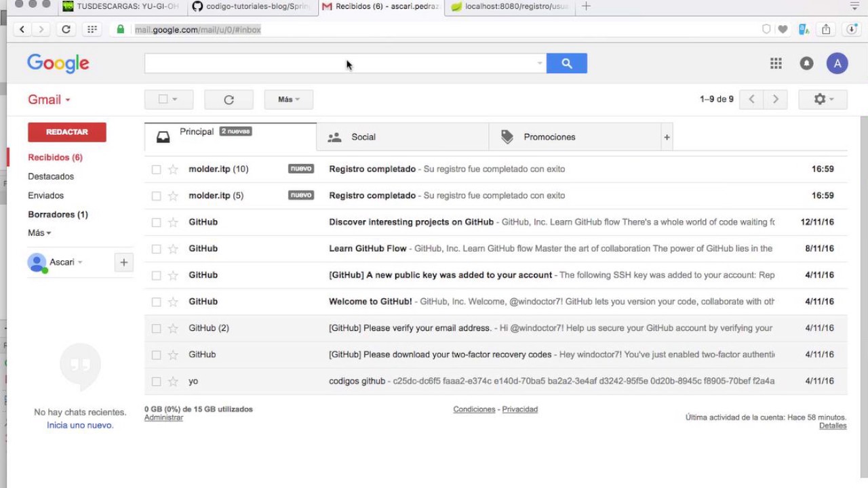Viewport: 868px width, 488px height.
Task: Go to newer messages arrow
Action: [751, 99]
